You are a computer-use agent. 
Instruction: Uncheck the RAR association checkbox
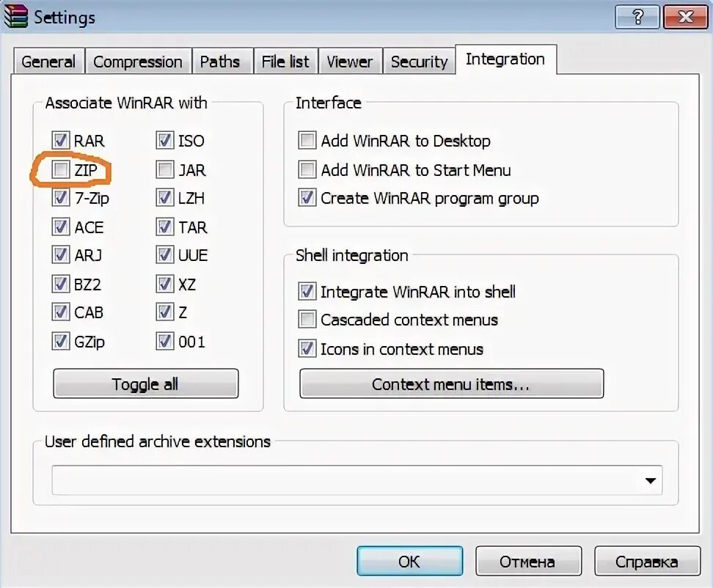[60, 141]
